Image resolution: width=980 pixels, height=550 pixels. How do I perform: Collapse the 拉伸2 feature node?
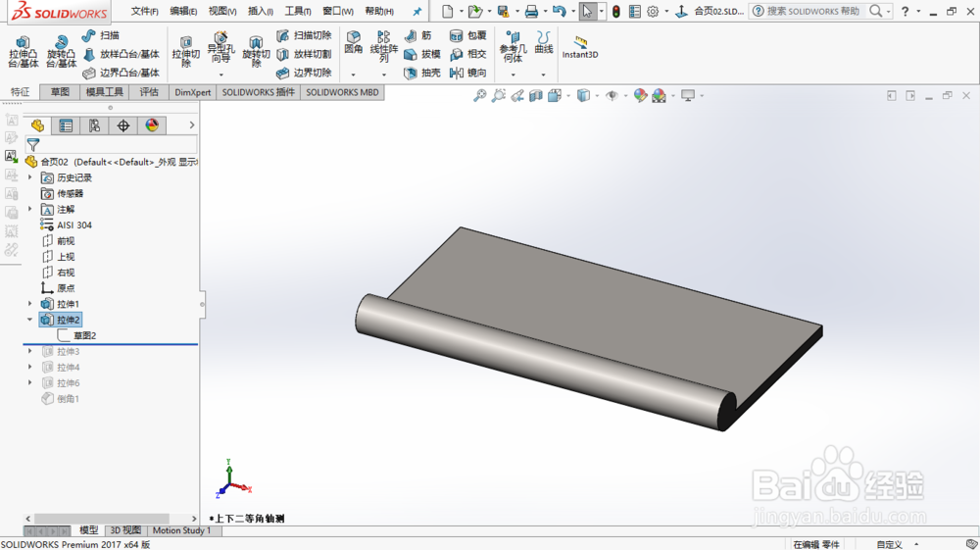(x=29, y=320)
